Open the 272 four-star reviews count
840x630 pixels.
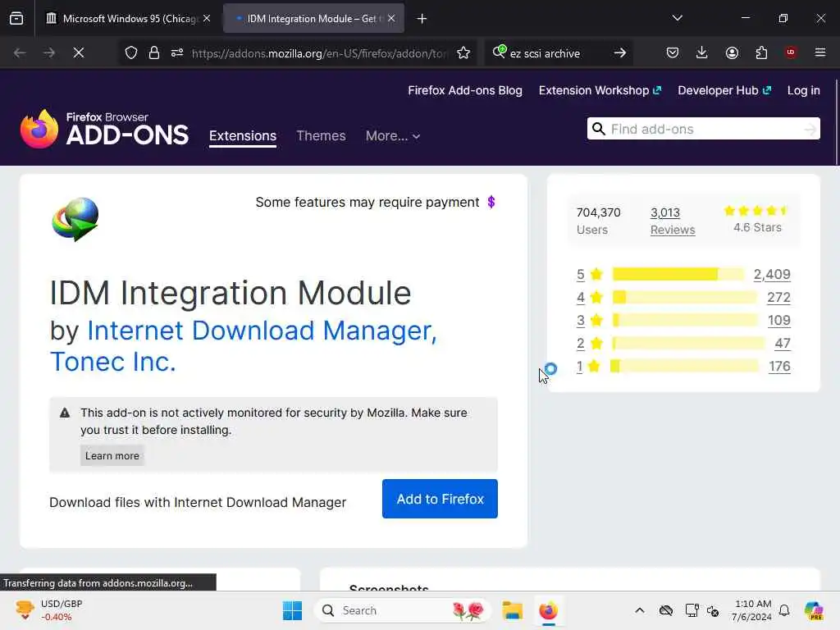pyautogui.click(x=779, y=297)
